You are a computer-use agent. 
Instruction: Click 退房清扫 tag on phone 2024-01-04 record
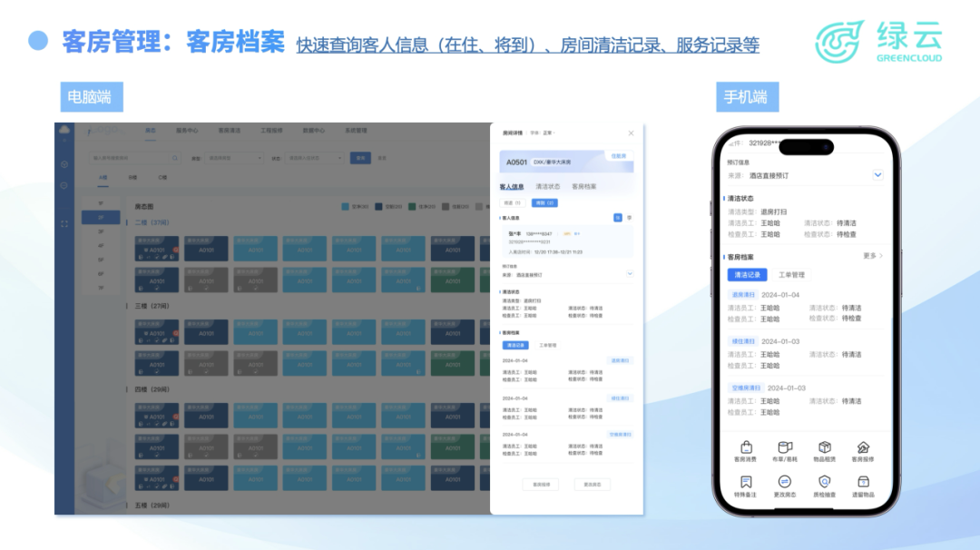coord(744,294)
